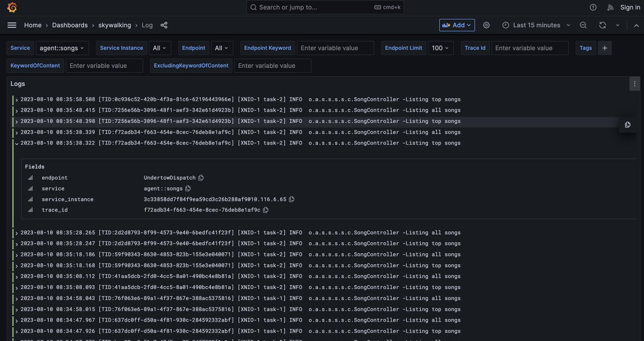The width and height of the screenshot is (644, 341).
Task: Show stats for the trace_id field
Action: point(31,210)
